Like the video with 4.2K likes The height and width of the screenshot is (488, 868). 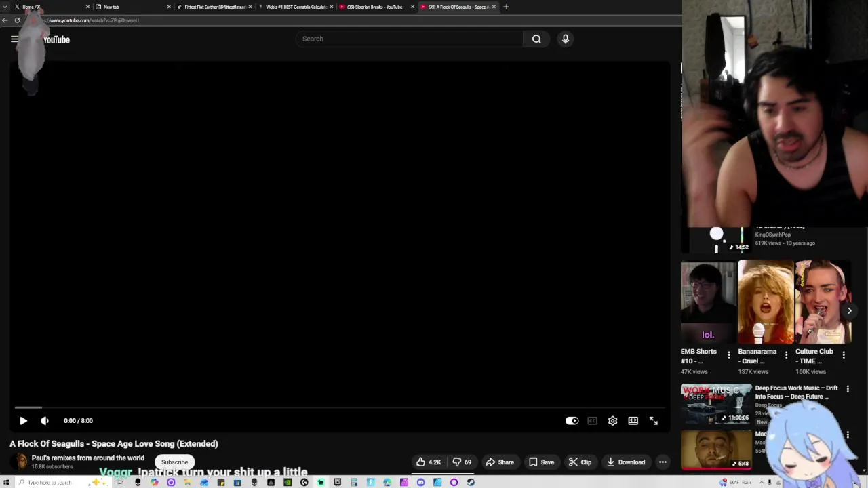(429, 462)
